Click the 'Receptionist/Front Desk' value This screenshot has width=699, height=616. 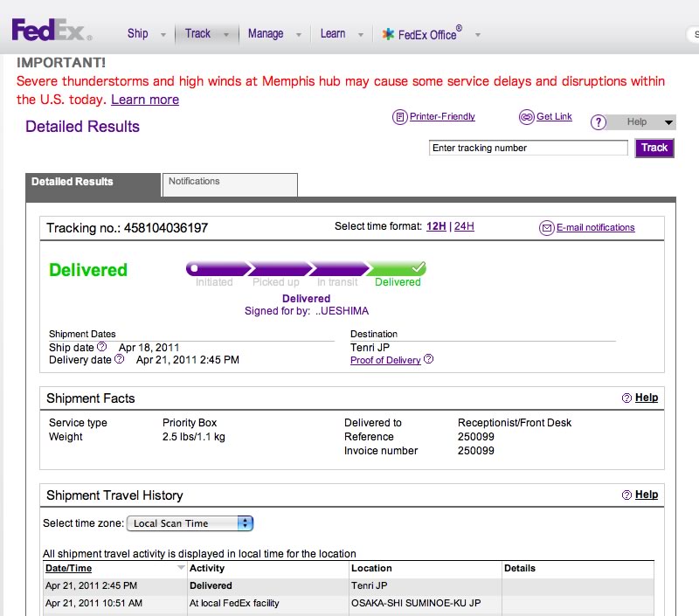tap(515, 423)
